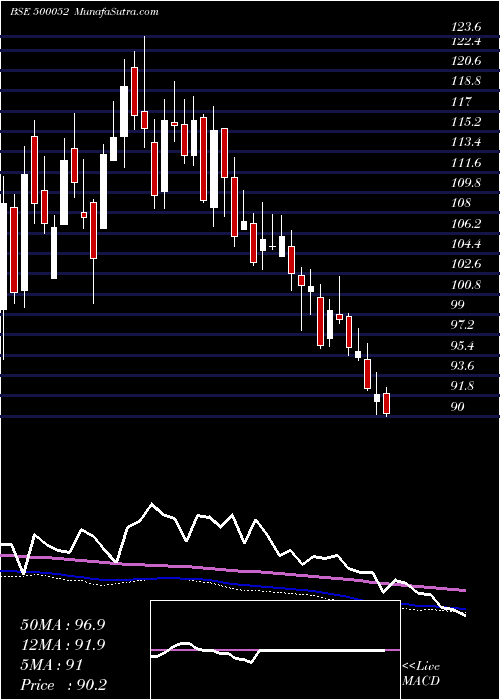
Task: Click the 117 price axis label
Action: pyautogui.click(x=462, y=102)
